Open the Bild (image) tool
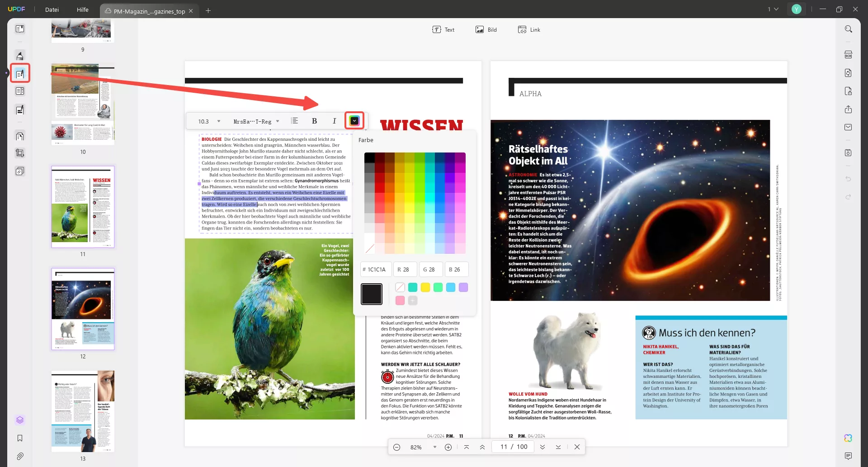Image resolution: width=868 pixels, height=467 pixels. coord(486,29)
